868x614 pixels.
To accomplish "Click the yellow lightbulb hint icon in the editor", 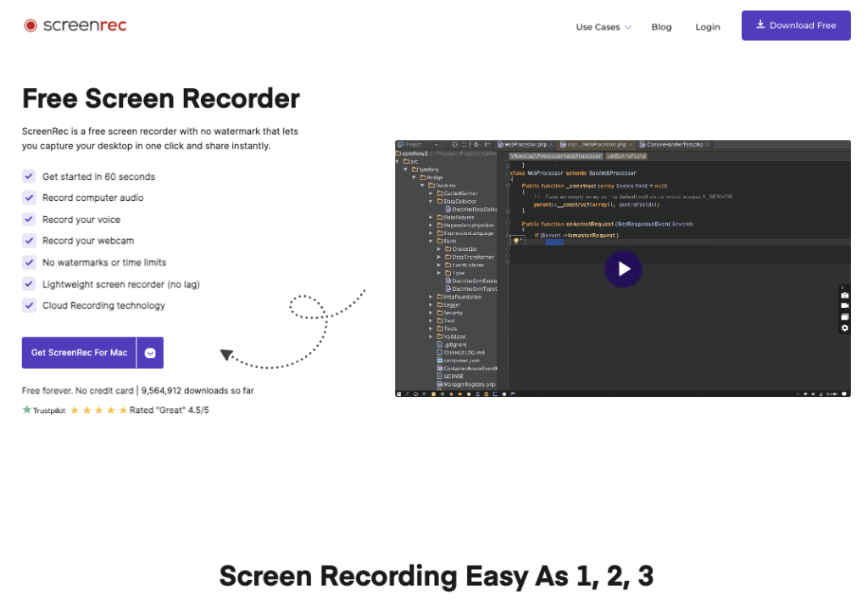I will (x=516, y=240).
